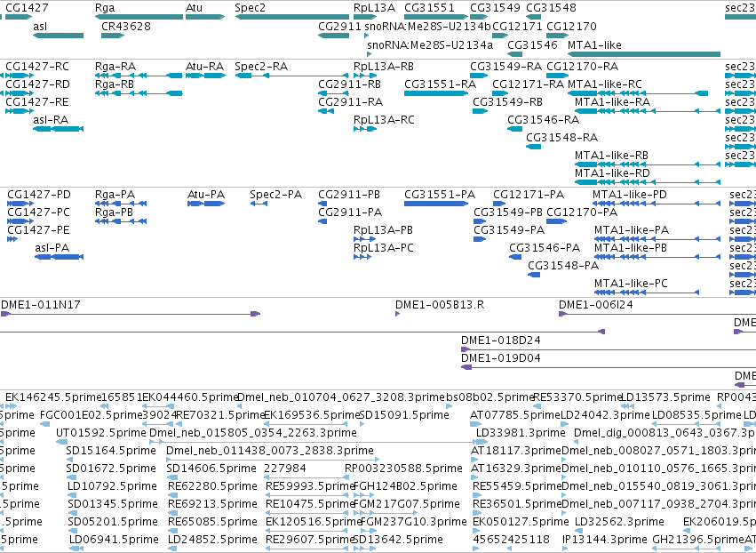Click the CG12171-RA transcript label
Screen dimensions: 756x553
click(528, 84)
